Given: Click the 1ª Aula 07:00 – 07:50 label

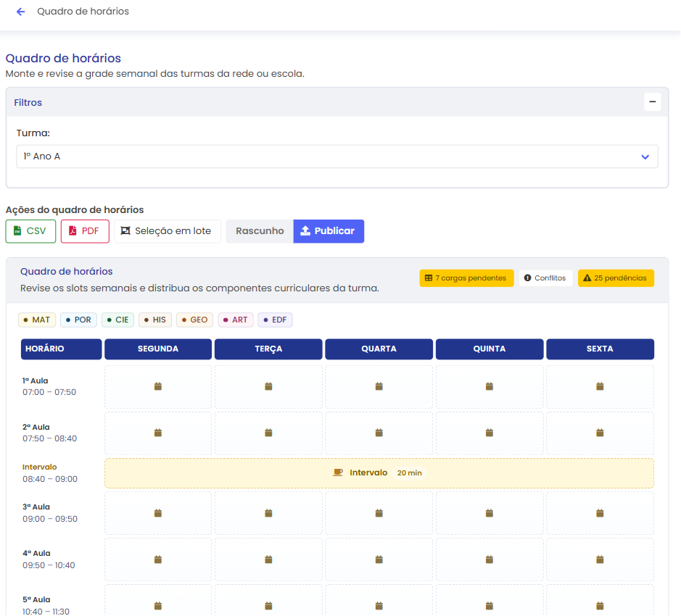Looking at the screenshot, I should click(49, 387).
